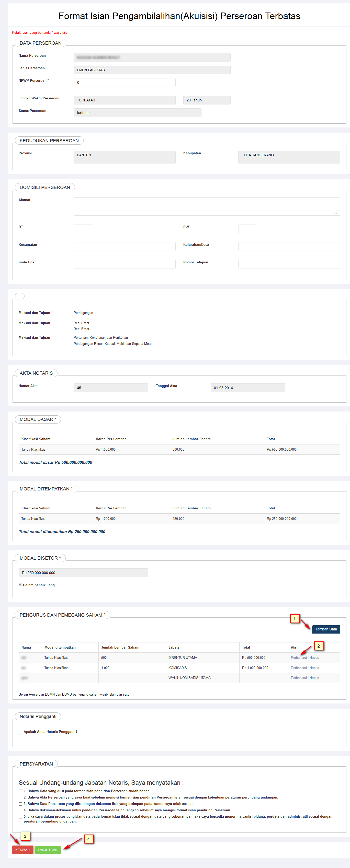
Task: Click the RW input box
Action: tap(248, 229)
